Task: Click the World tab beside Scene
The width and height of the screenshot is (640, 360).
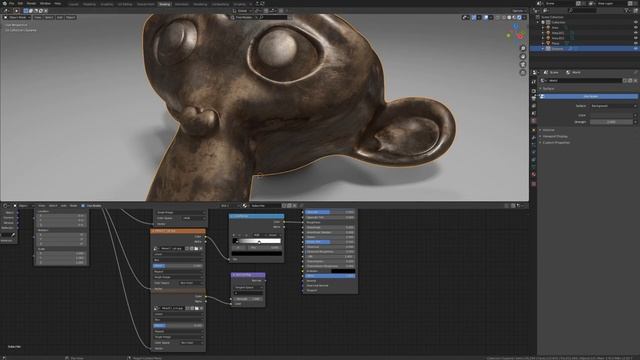Action: pos(573,73)
